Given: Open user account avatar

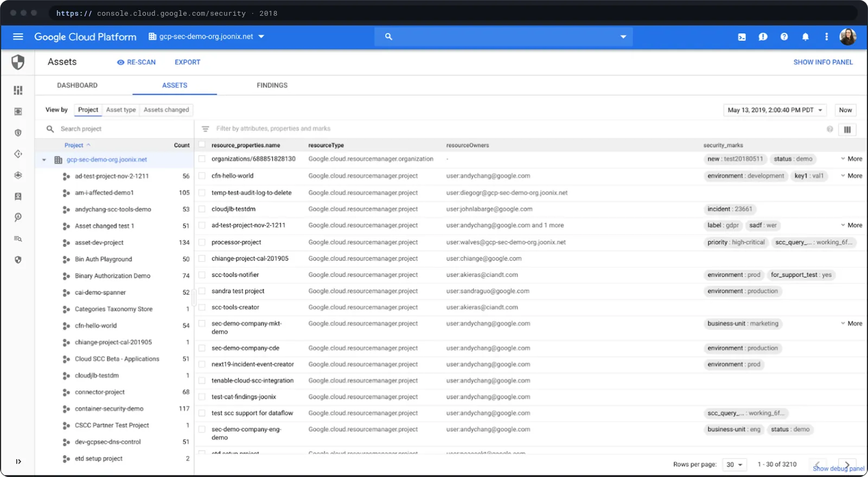Looking at the screenshot, I should [x=847, y=37].
